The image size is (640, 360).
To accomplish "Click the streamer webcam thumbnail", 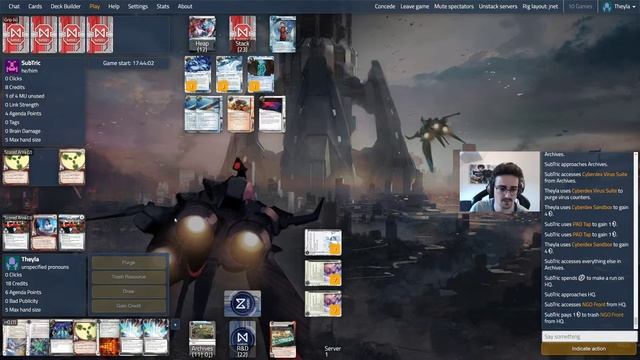I will tap(500, 182).
